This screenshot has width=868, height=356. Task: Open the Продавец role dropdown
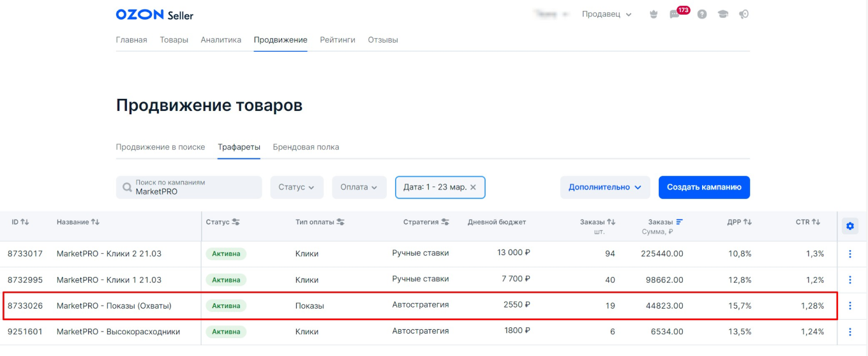606,14
